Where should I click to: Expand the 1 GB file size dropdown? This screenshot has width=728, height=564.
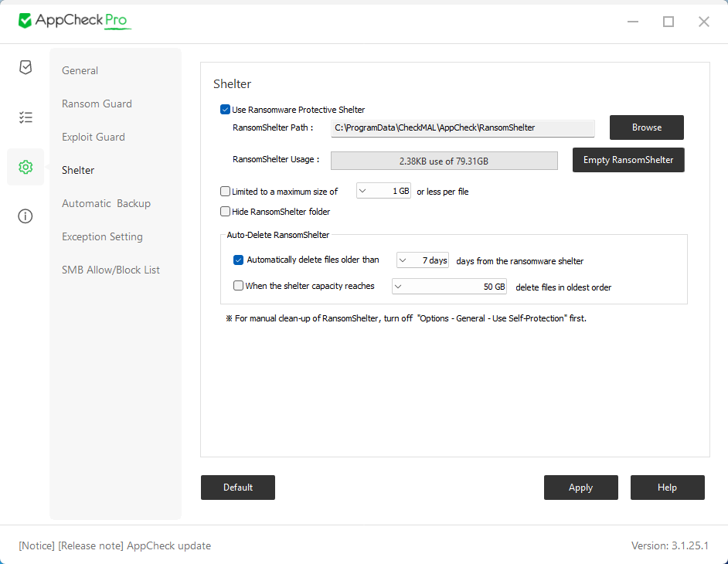[383, 191]
